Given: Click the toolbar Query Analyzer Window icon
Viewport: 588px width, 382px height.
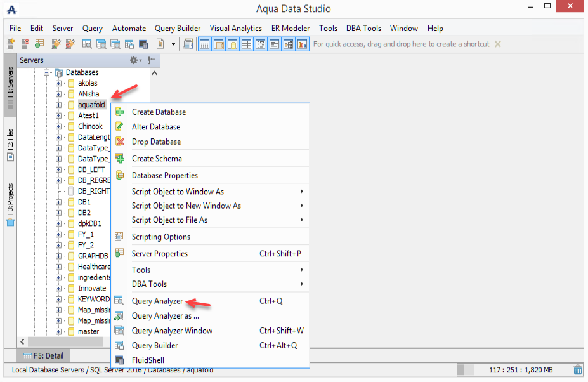Looking at the screenshot, I should [115, 44].
